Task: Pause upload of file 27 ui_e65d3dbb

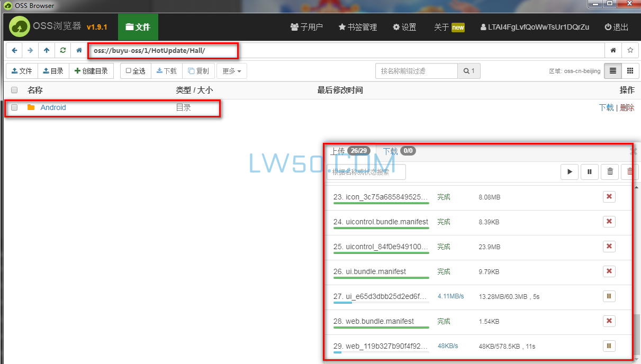Action: pos(609,296)
